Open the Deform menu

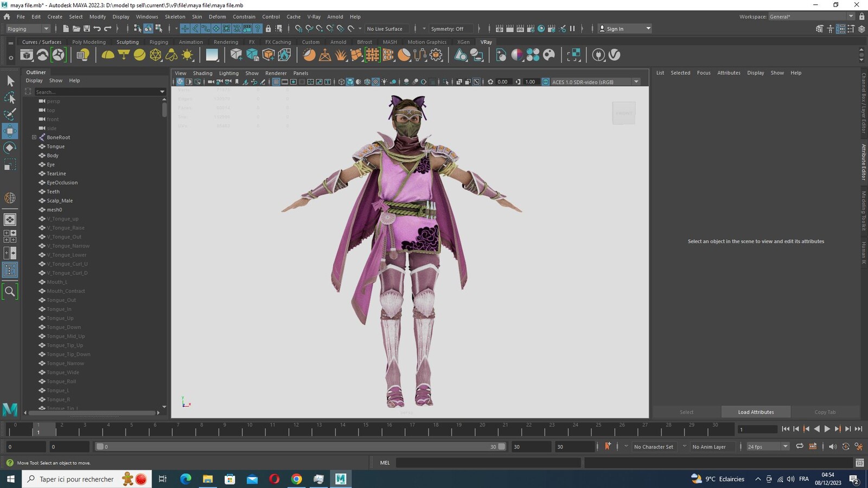tap(217, 17)
